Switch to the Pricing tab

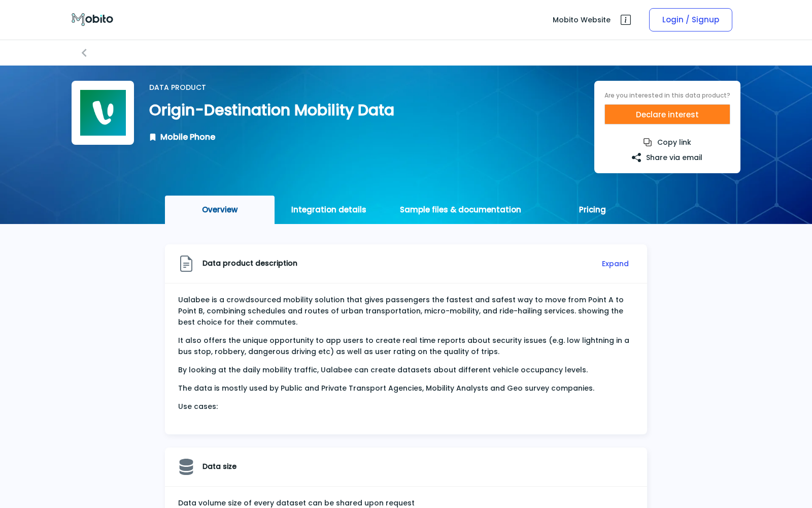[592, 210]
